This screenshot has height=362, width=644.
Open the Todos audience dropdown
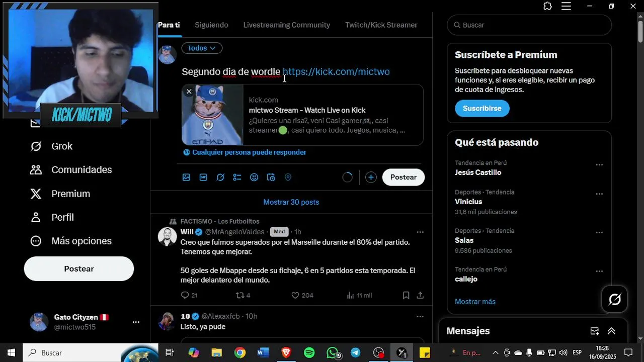click(202, 48)
